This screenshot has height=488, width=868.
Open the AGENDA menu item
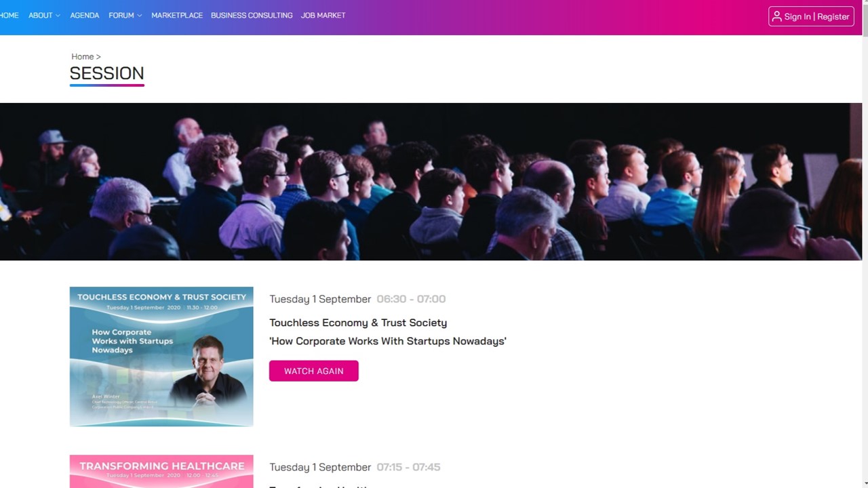tap(85, 16)
